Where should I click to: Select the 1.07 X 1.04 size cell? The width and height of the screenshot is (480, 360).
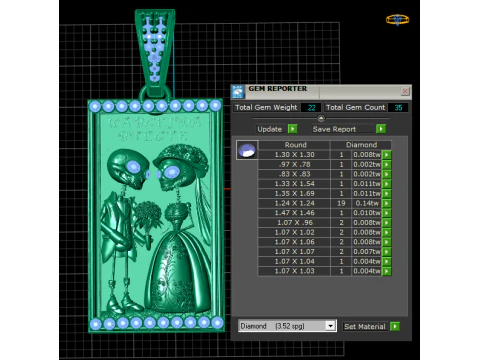(x=294, y=261)
